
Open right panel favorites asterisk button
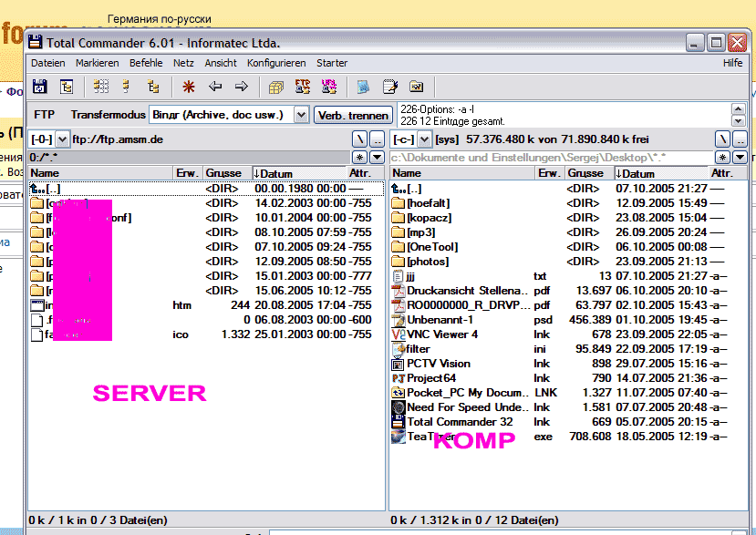pos(722,157)
